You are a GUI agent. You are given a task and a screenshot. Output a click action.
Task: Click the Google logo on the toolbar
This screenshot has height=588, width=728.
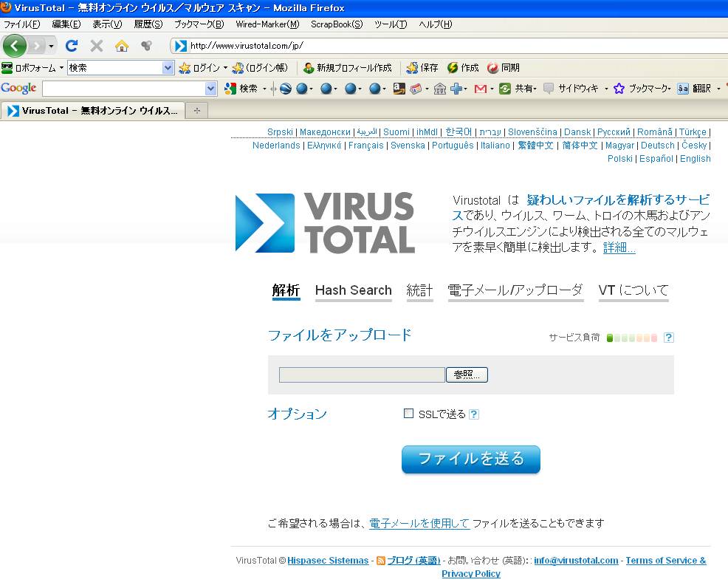pos(18,88)
